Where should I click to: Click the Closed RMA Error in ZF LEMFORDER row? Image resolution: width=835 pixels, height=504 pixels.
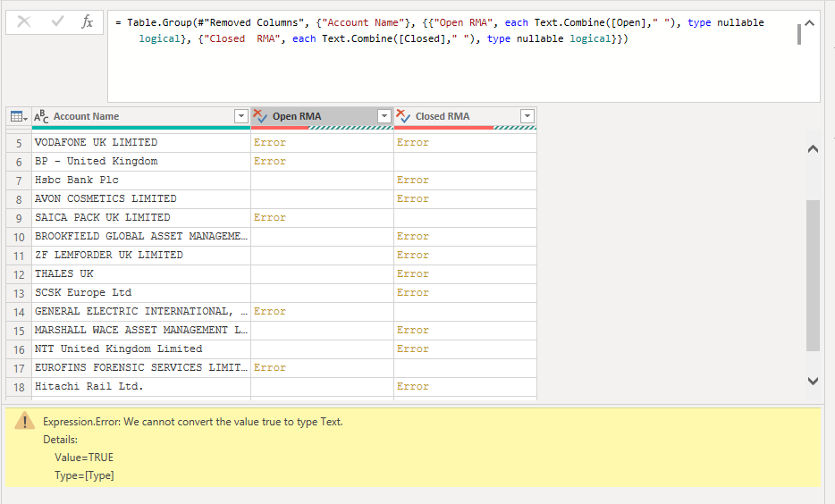pos(413,255)
